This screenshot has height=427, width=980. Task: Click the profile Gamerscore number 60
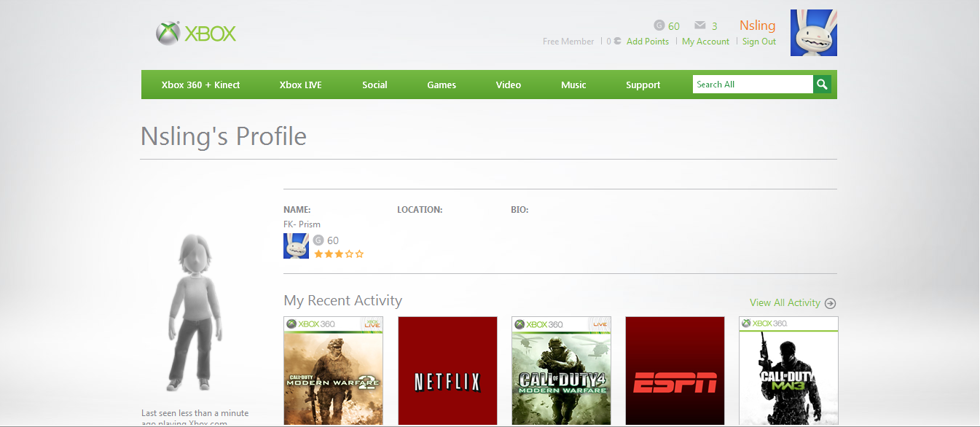tap(333, 240)
